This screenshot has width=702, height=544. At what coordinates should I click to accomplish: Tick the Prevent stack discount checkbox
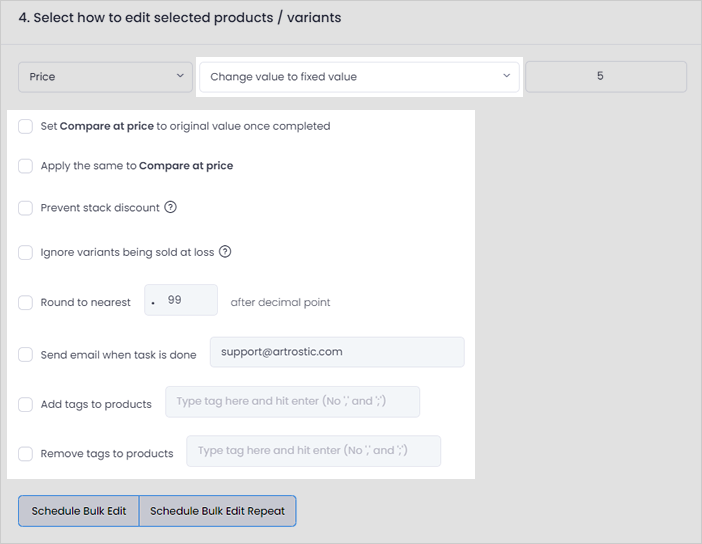[26, 208]
